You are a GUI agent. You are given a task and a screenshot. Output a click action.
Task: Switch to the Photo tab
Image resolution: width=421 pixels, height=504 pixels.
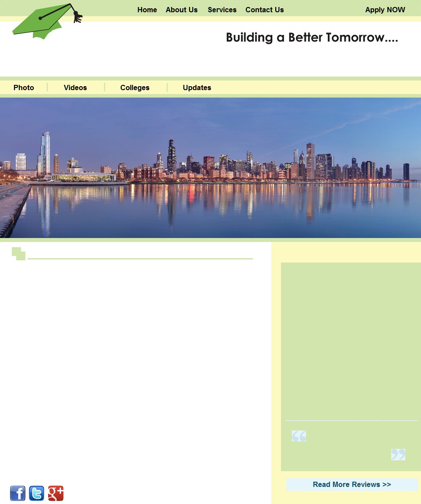(24, 88)
